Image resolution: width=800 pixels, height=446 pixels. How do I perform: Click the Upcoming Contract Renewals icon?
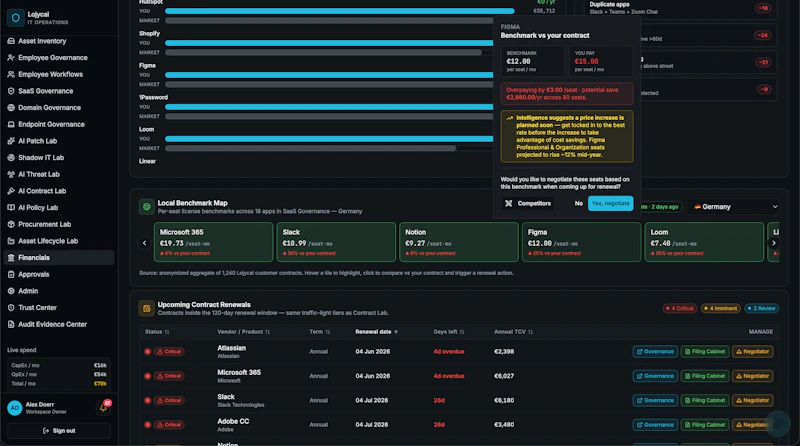pyautogui.click(x=146, y=308)
